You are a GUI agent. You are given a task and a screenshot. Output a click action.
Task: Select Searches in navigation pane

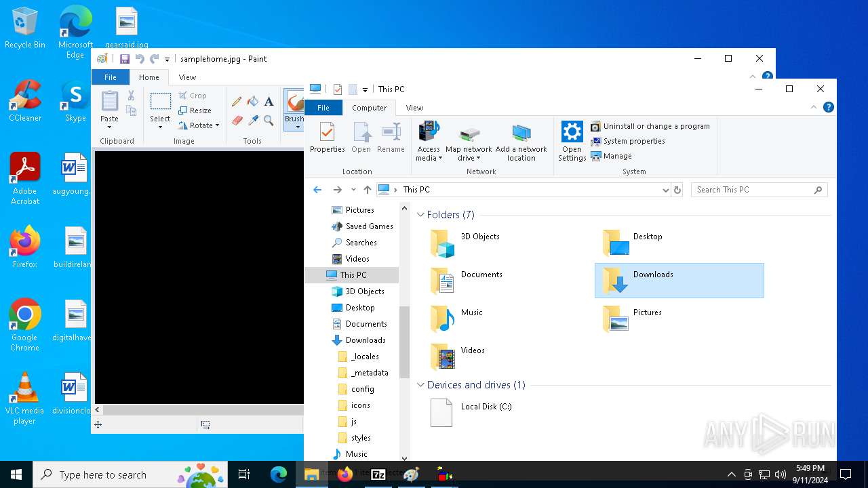354,243
